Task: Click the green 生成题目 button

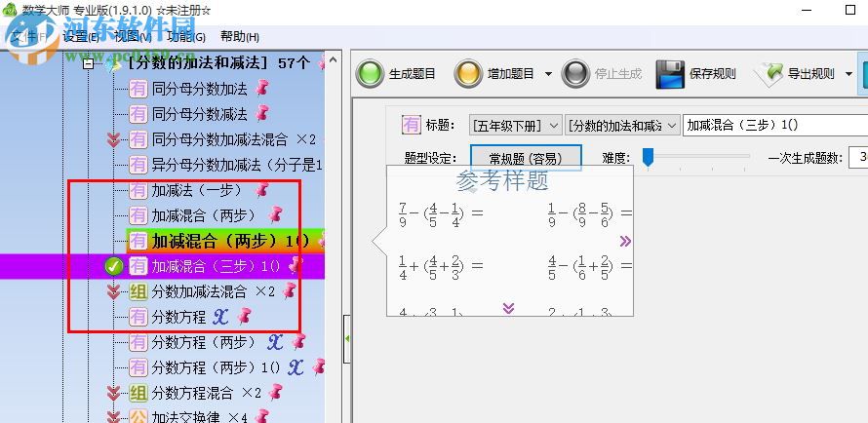Action: point(396,73)
